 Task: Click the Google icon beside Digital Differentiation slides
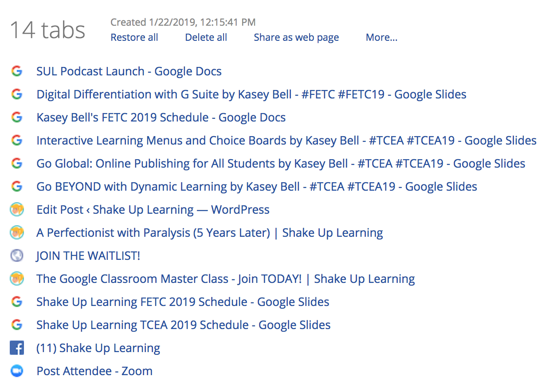coord(17,94)
